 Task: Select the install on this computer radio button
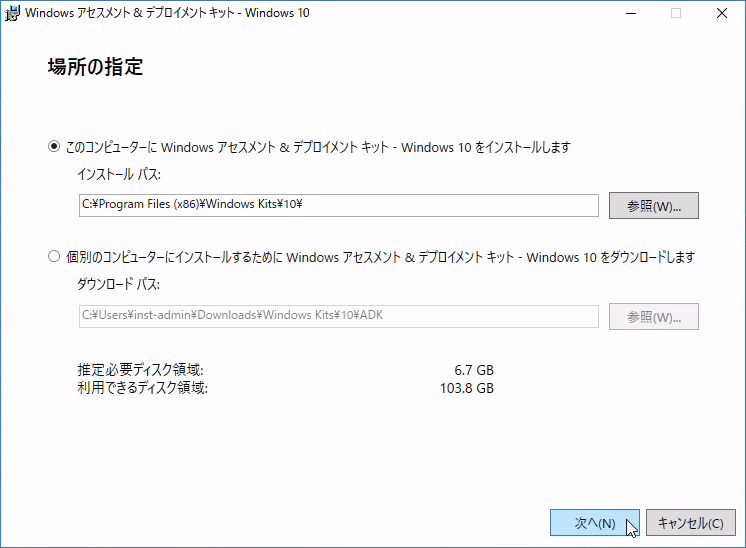point(55,147)
